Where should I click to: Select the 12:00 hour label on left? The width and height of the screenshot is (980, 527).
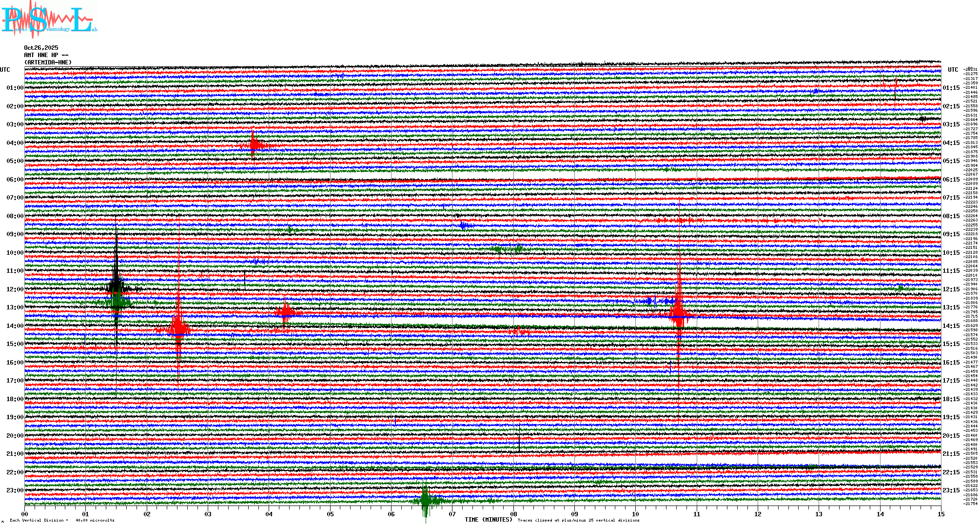[x=15, y=289]
